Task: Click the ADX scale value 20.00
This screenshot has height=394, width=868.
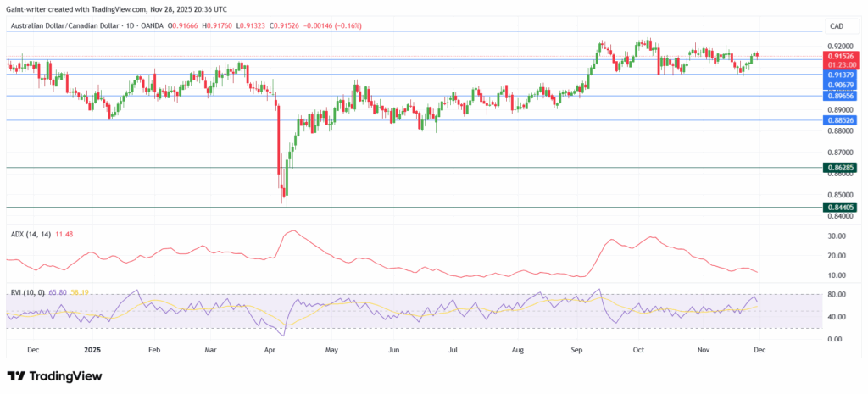Action: click(x=838, y=256)
